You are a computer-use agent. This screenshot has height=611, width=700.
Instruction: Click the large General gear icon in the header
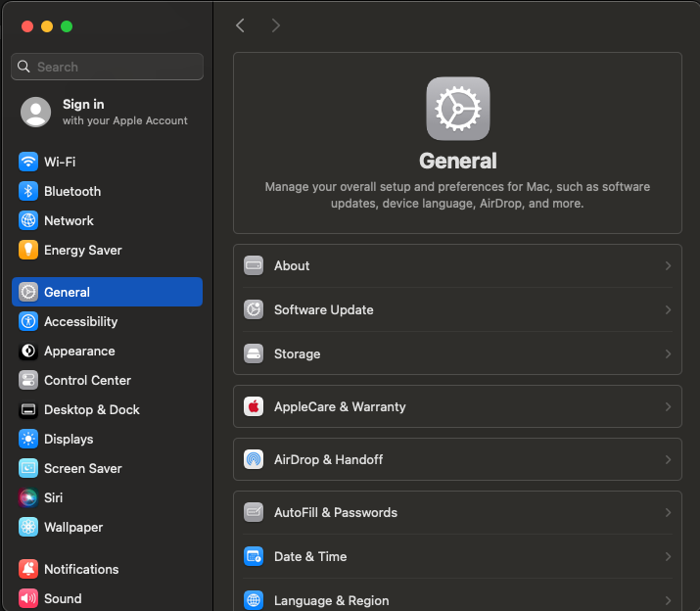(457, 109)
